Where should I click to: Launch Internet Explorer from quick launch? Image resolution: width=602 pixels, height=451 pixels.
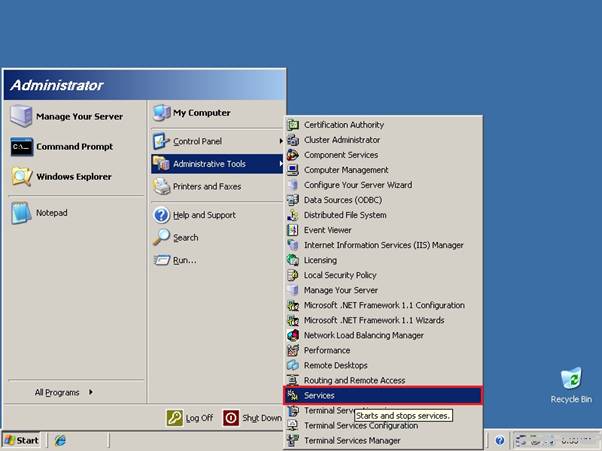point(60,440)
